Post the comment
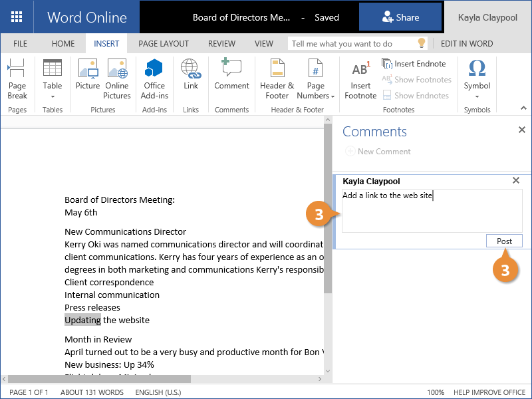 click(504, 241)
